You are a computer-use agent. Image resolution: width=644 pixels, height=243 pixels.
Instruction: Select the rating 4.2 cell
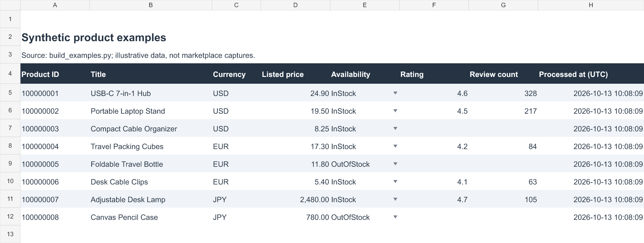point(434,146)
